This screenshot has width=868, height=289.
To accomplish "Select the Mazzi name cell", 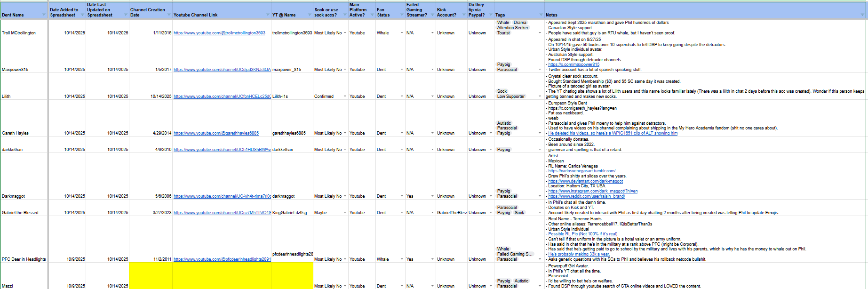I will [x=24, y=276].
